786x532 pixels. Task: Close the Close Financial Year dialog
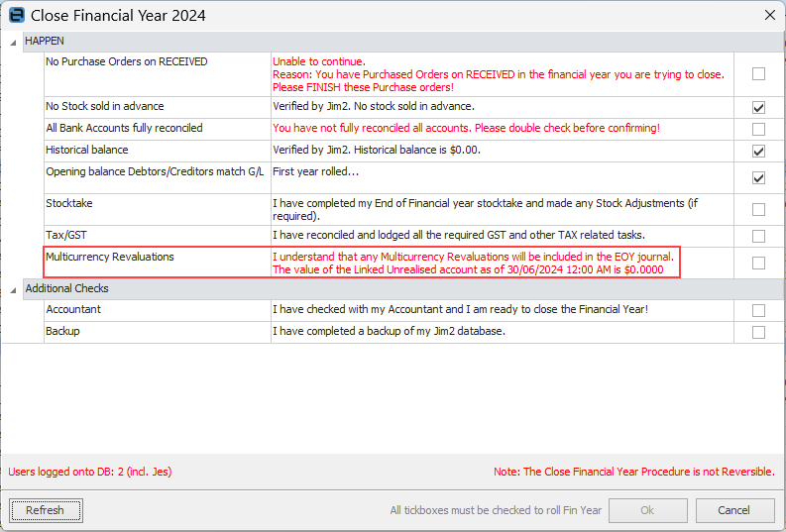coord(769,15)
